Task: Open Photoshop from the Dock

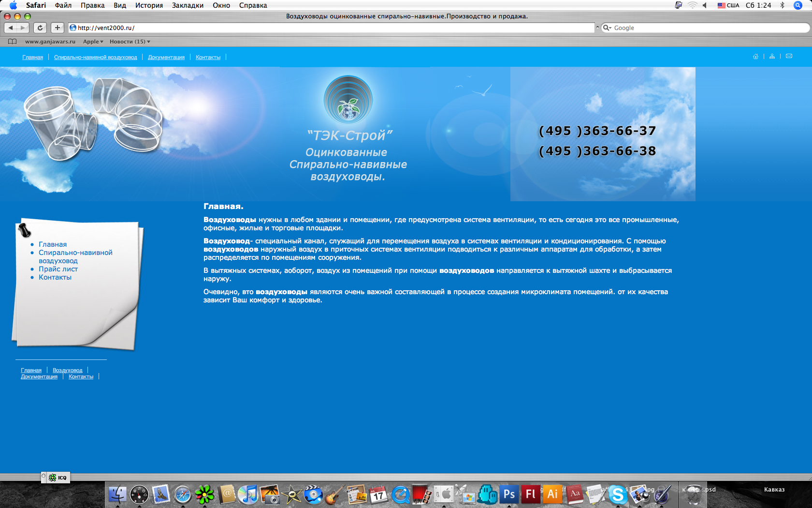Action: pyautogui.click(x=508, y=495)
